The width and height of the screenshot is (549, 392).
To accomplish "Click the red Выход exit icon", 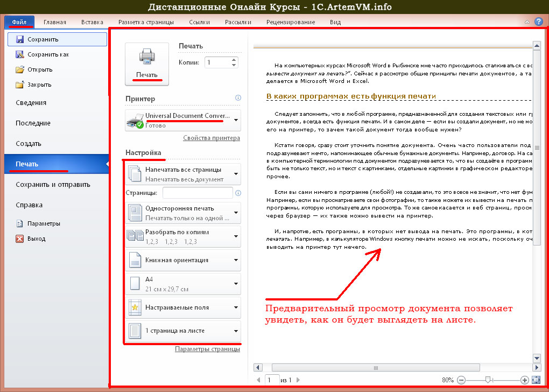I will pos(20,239).
